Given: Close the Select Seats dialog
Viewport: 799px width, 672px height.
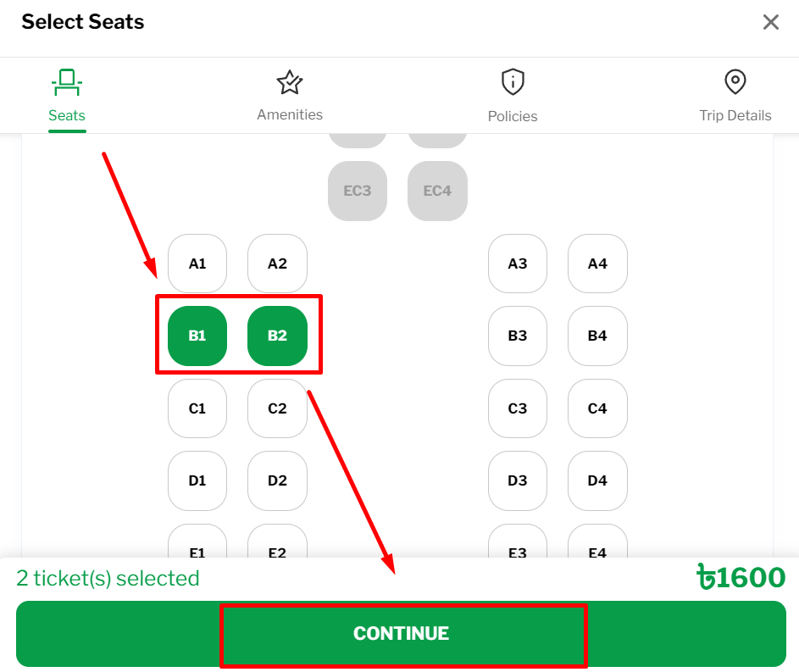Looking at the screenshot, I should pos(770,22).
